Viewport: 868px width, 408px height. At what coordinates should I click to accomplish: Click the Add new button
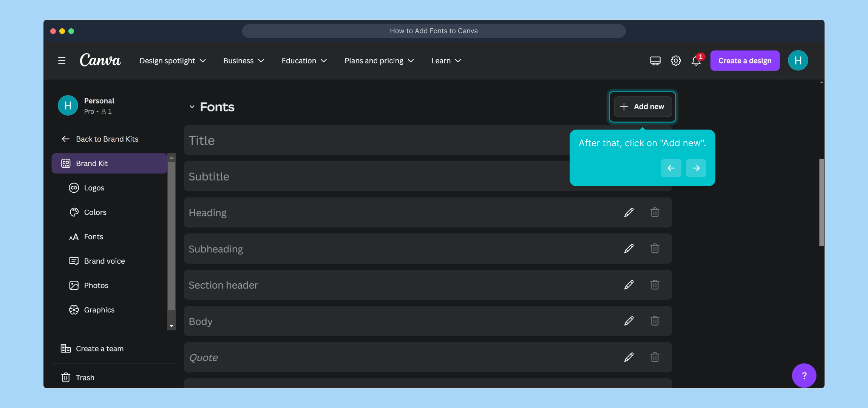tap(642, 107)
